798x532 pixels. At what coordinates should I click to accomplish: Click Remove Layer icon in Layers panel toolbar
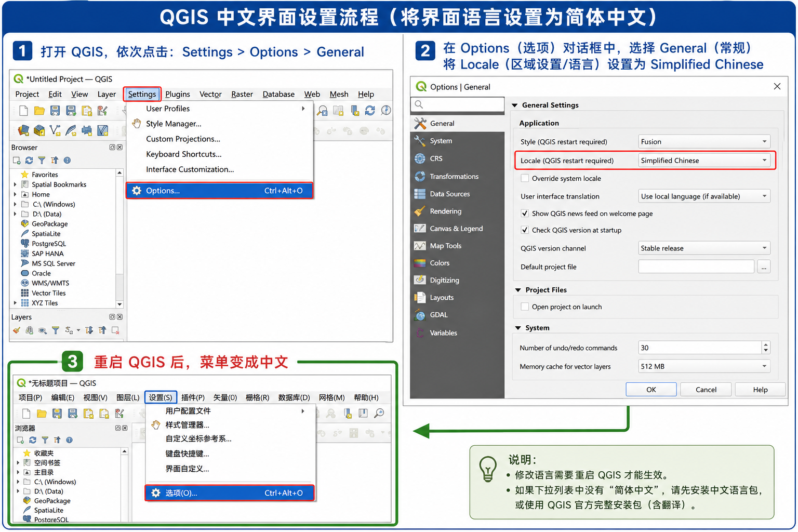[x=115, y=330]
